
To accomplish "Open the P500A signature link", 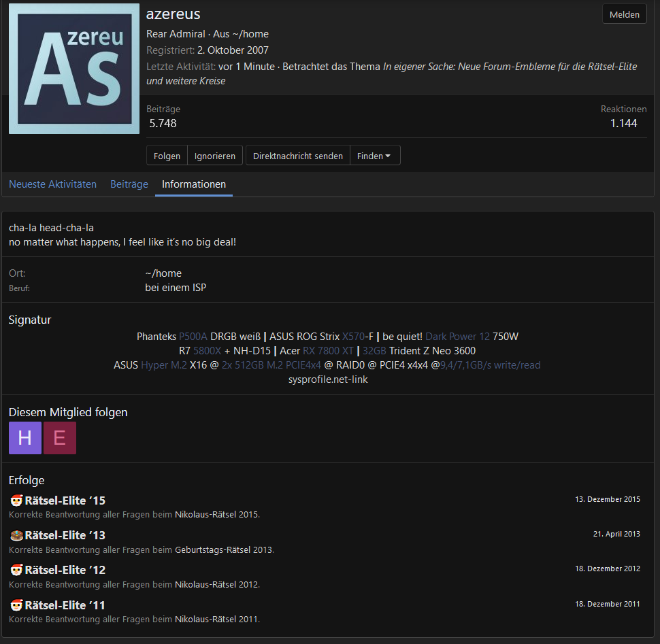I will [193, 337].
